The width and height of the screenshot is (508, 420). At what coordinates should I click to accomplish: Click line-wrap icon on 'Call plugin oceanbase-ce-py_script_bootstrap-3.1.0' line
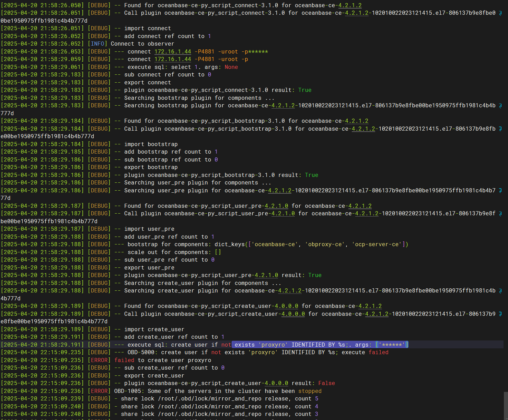(500, 129)
